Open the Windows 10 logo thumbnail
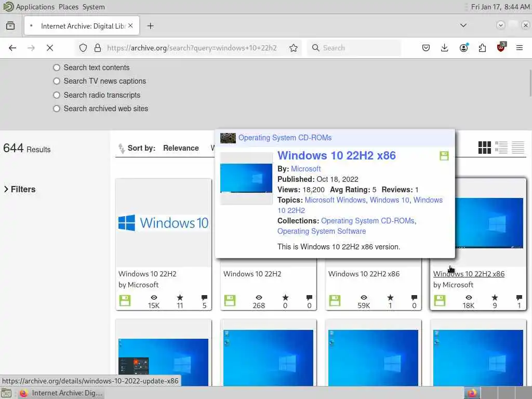This screenshot has width=532, height=399. [x=163, y=223]
